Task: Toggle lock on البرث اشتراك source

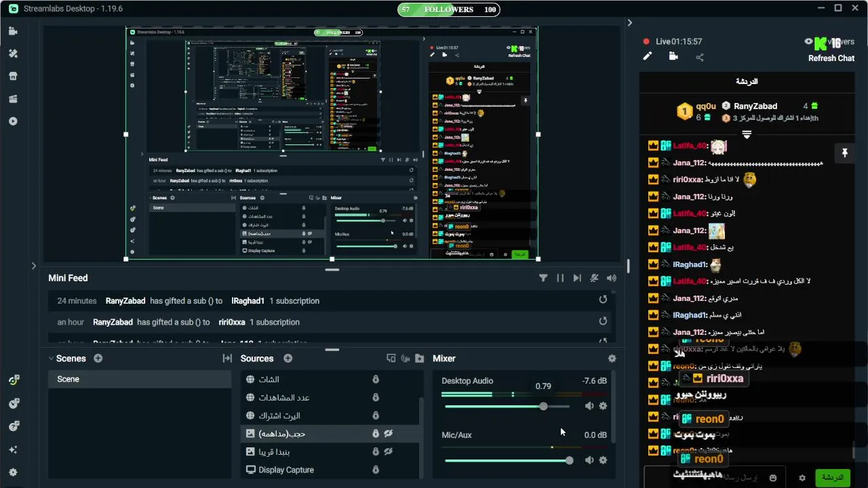Action: click(376, 415)
